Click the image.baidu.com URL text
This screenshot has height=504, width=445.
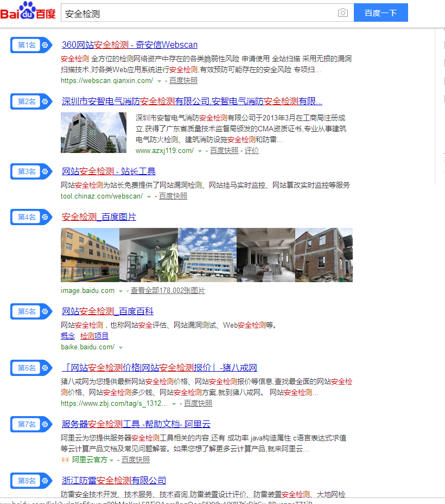[88, 291]
